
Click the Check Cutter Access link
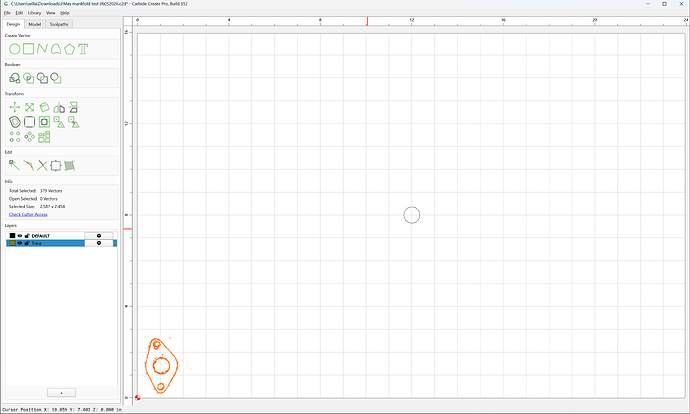28,214
